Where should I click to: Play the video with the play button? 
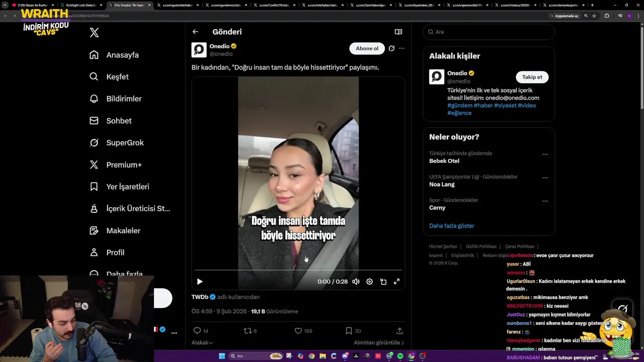tap(200, 282)
